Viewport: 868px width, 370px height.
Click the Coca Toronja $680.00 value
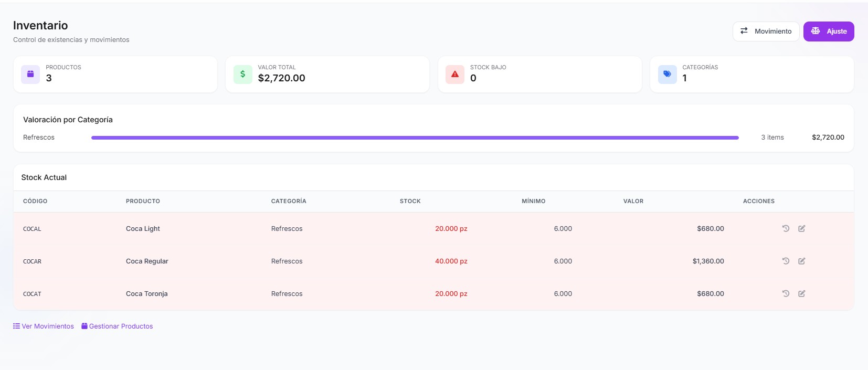point(711,293)
